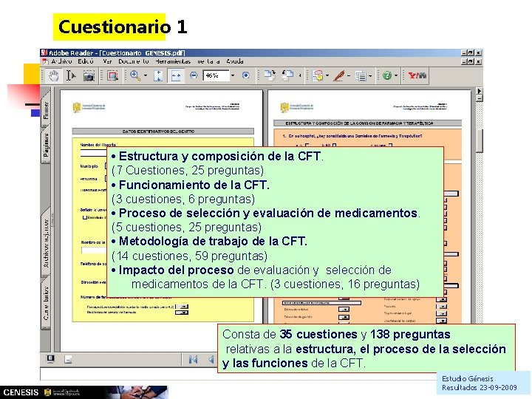Viewport: 532px width, 399px height.
Task: Check the Secretario checkbox on yellow form
Action: pyautogui.click(x=85, y=217)
